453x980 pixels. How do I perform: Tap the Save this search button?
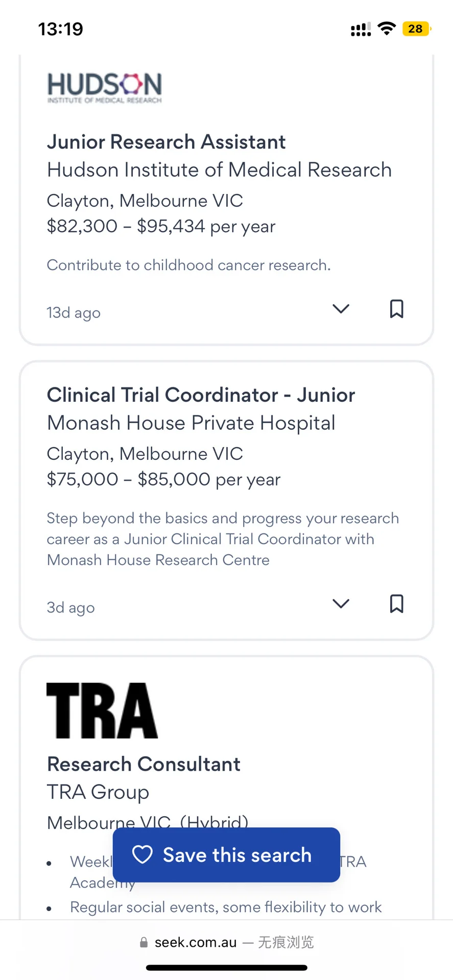tap(226, 855)
